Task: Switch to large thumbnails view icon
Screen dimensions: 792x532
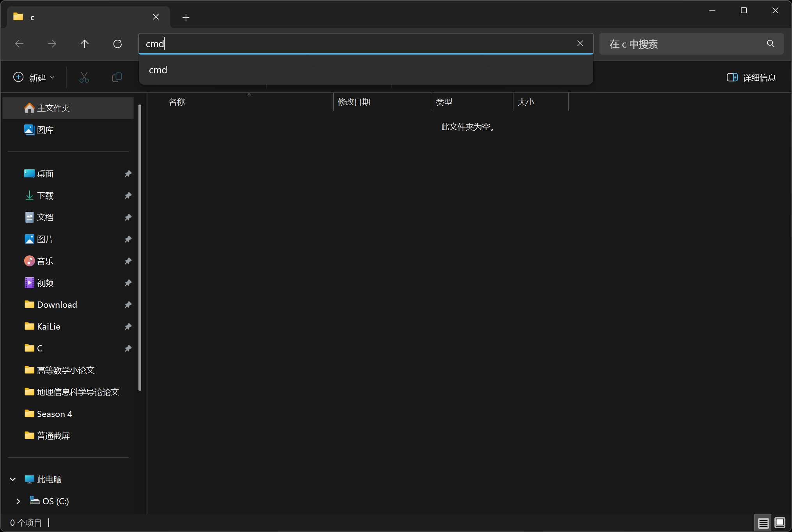Action: (780, 523)
